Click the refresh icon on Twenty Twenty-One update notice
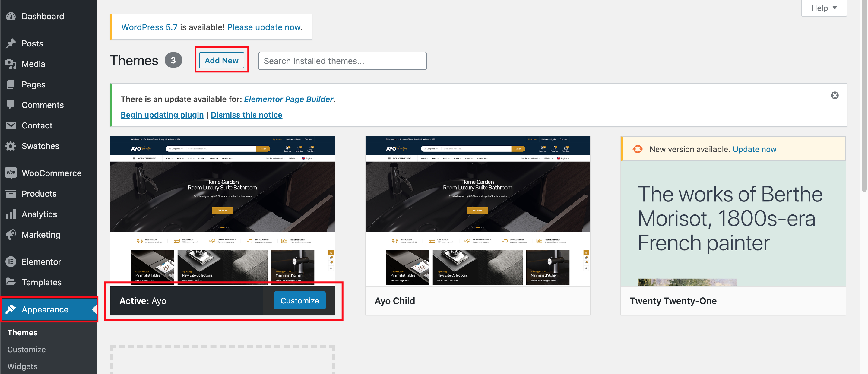The image size is (868, 374). click(x=638, y=149)
